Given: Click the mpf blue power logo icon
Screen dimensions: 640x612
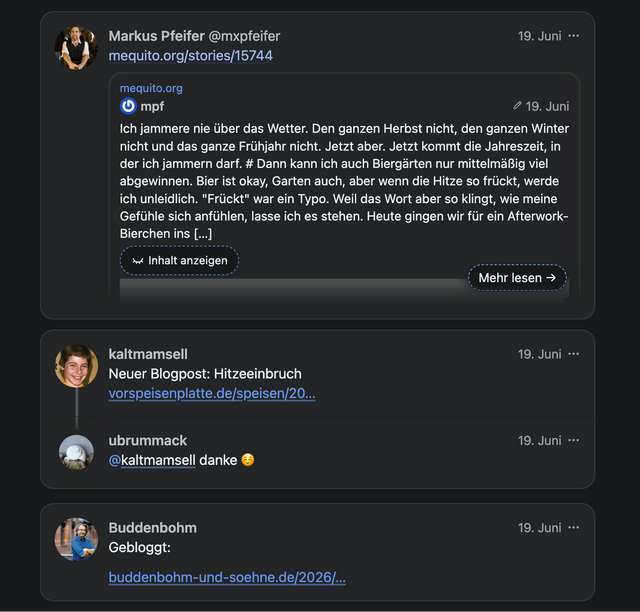Looking at the screenshot, I should [128, 106].
